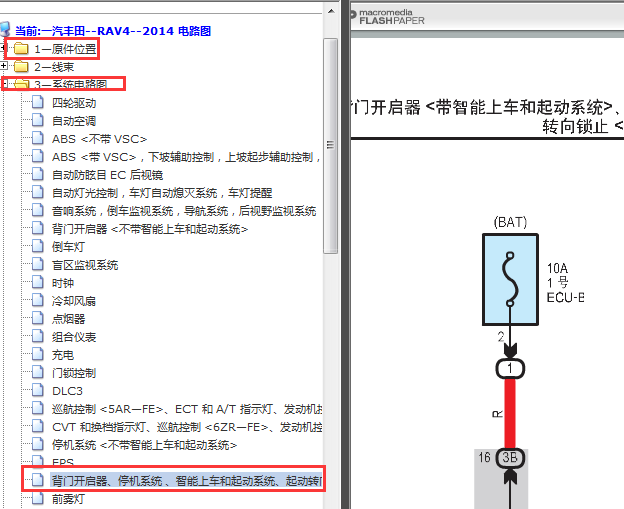Click the page icon beside 门锁控制

coord(38,372)
